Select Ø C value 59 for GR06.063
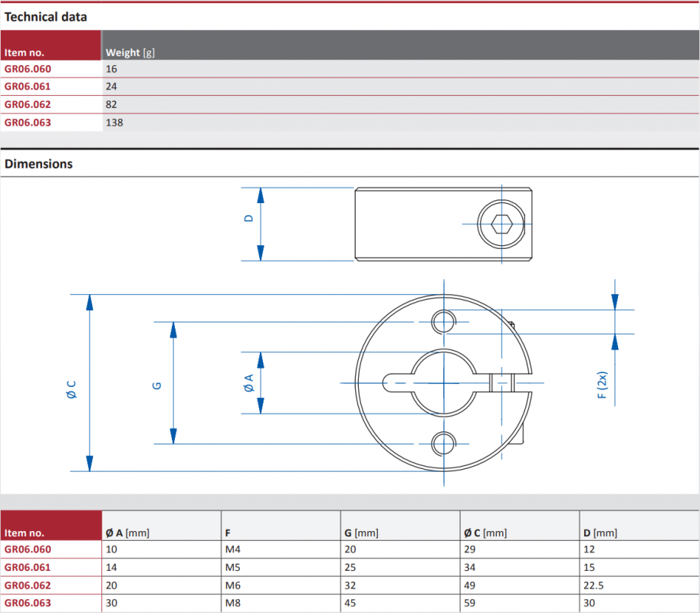The width and height of the screenshot is (700, 613). tap(470, 603)
